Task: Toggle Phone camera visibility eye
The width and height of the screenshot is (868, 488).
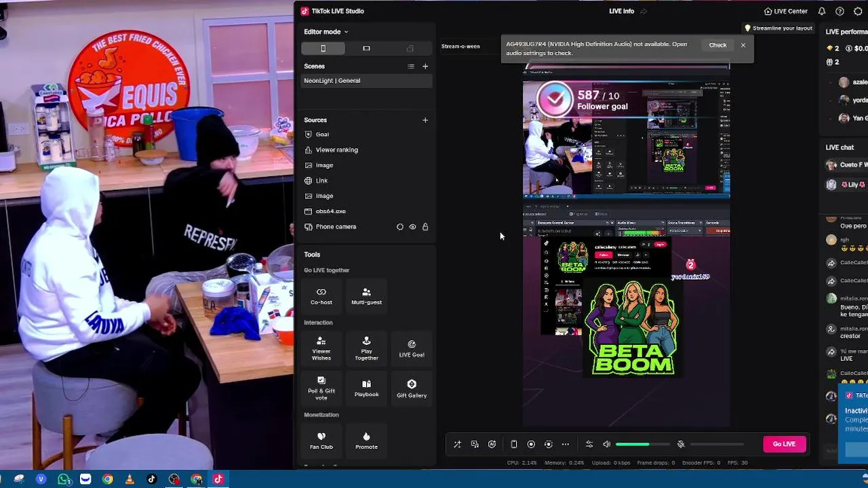Action: [x=412, y=227]
